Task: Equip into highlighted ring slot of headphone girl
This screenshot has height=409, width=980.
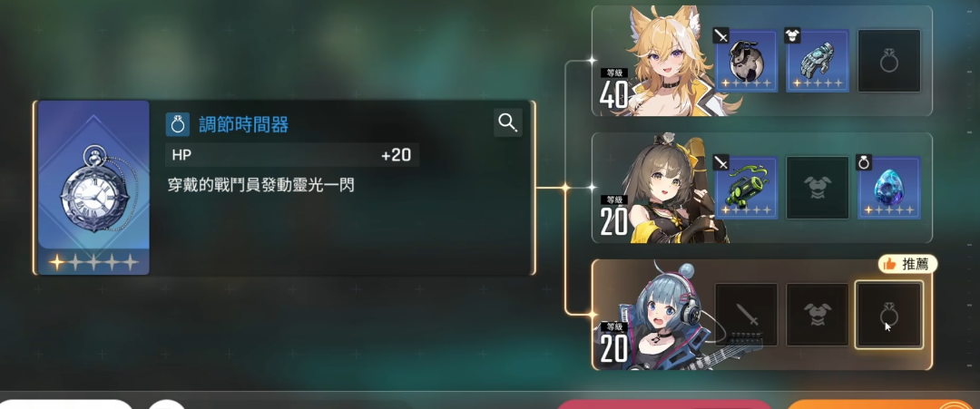Action: (888, 315)
